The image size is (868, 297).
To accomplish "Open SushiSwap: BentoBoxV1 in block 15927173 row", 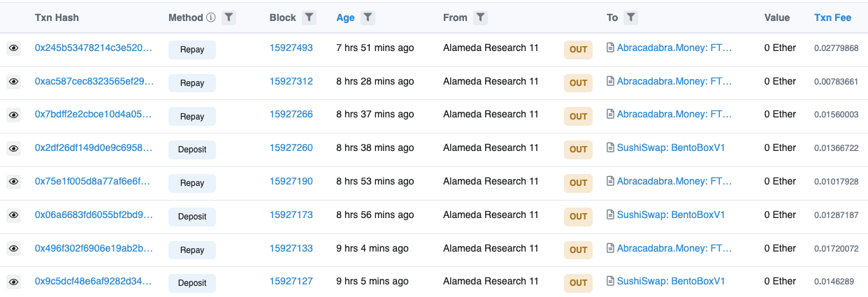I will [671, 215].
